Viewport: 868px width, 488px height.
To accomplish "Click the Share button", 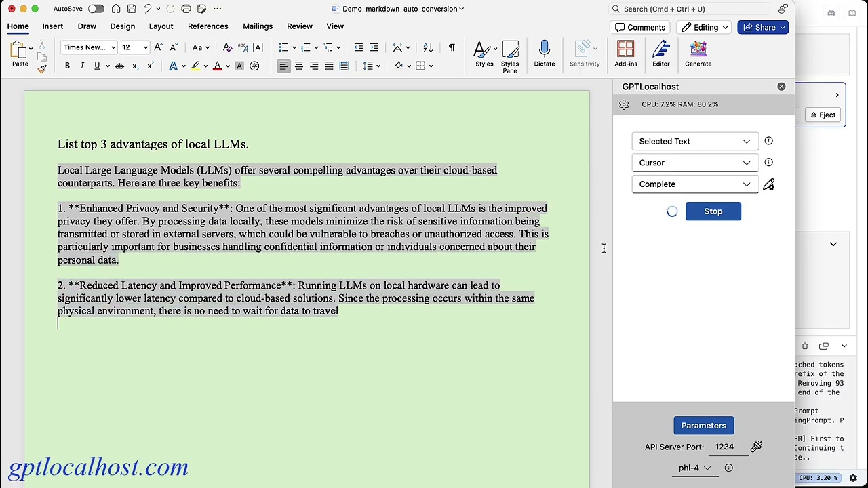I will tap(763, 27).
